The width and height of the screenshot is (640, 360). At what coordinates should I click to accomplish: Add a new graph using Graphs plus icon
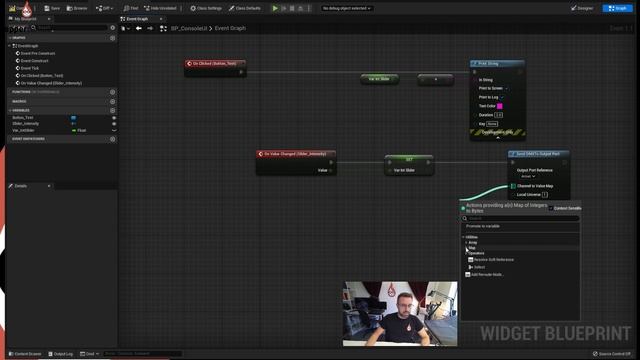(x=113, y=38)
